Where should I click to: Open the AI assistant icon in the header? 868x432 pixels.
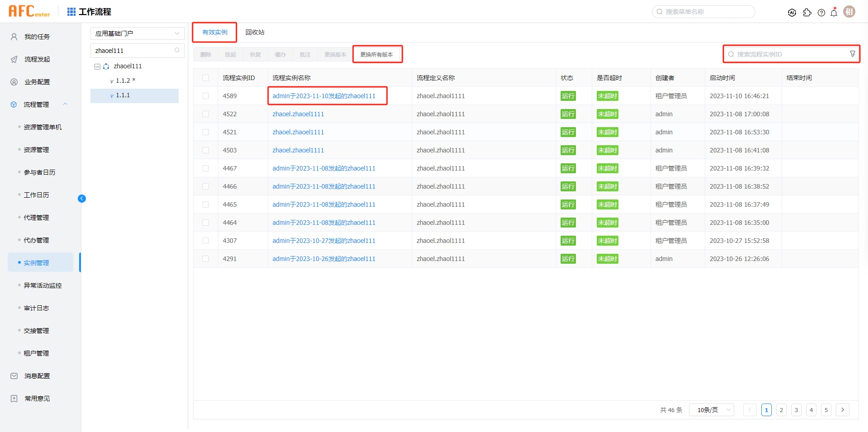pos(792,12)
